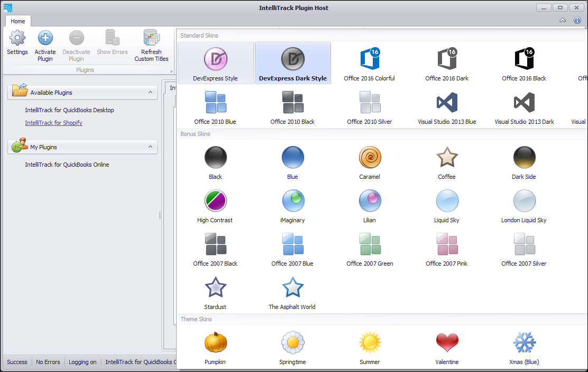Image resolution: width=588 pixels, height=372 pixels.
Task: Choose the Office 2010 Silver skin
Action: pyautogui.click(x=370, y=107)
